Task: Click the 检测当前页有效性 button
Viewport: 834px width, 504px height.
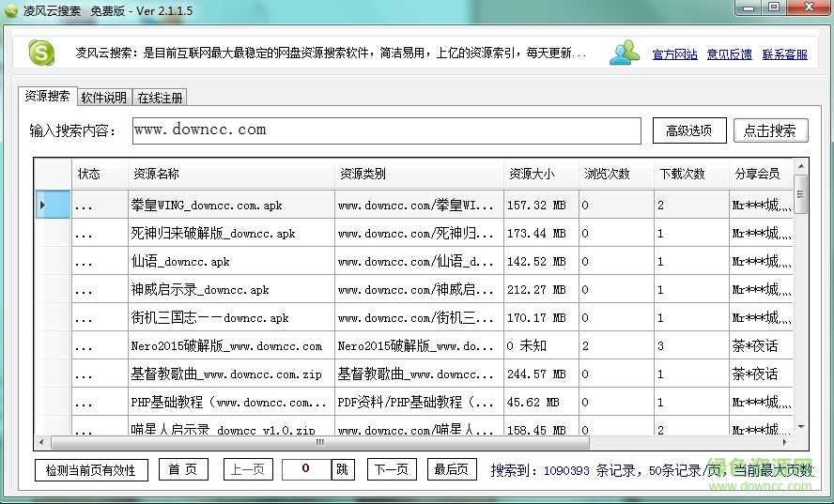Action: point(90,469)
